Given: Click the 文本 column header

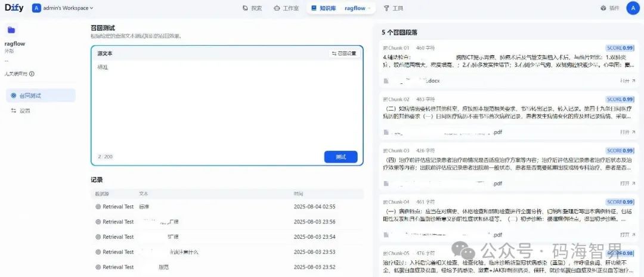Looking at the screenshot, I should point(143,194).
